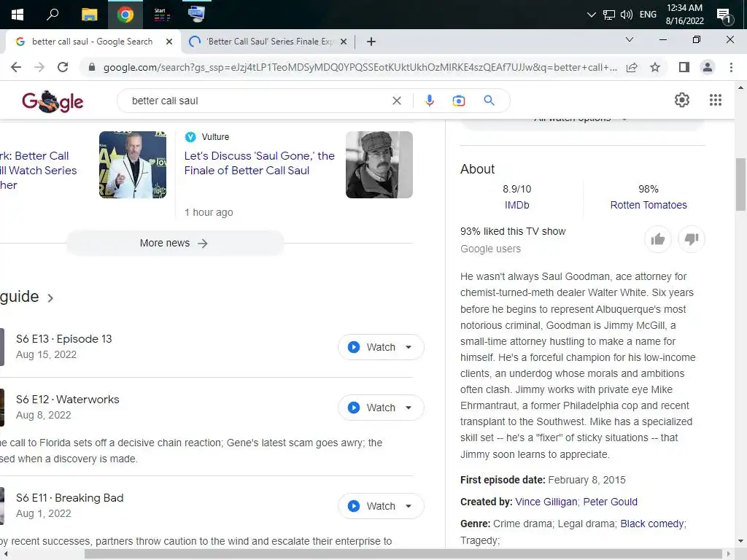Viewport: 747px width, 560px height.
Task: Open Vulture 'Let's Discuss Saul Gone' article
Action: coord(259,163)
